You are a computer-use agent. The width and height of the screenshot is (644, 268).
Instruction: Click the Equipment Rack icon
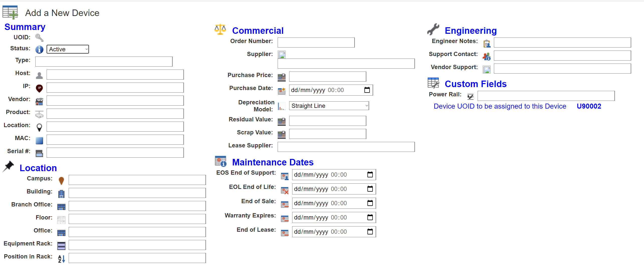coord(61,246)
